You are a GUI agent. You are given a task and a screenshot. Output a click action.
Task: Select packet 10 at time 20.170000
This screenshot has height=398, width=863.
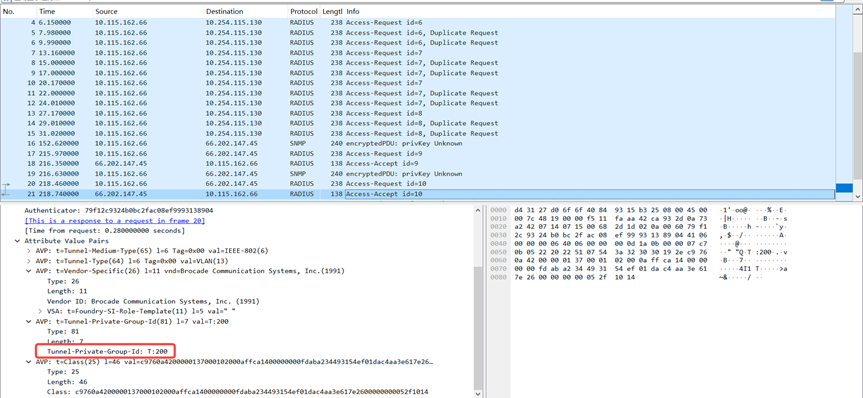pos(418,83)
